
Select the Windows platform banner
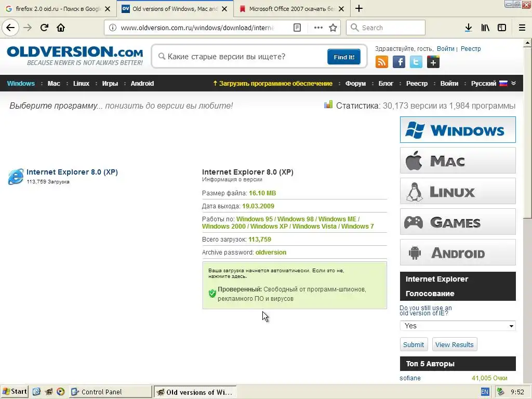[458, 129]
